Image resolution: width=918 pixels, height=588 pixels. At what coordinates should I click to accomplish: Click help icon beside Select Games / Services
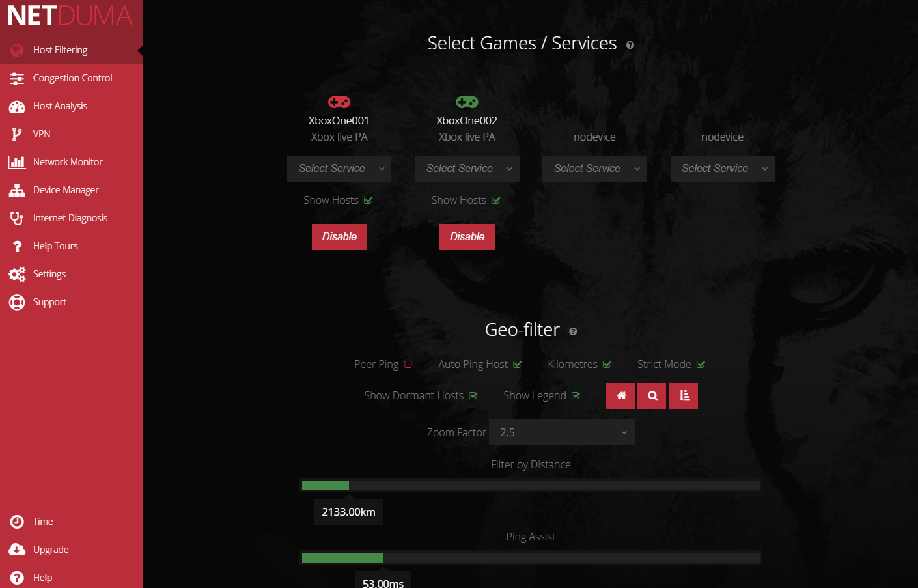tap(630, 45)
